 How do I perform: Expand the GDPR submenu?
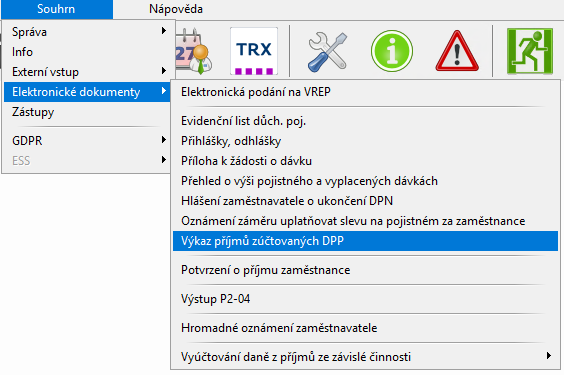(87, 140)
